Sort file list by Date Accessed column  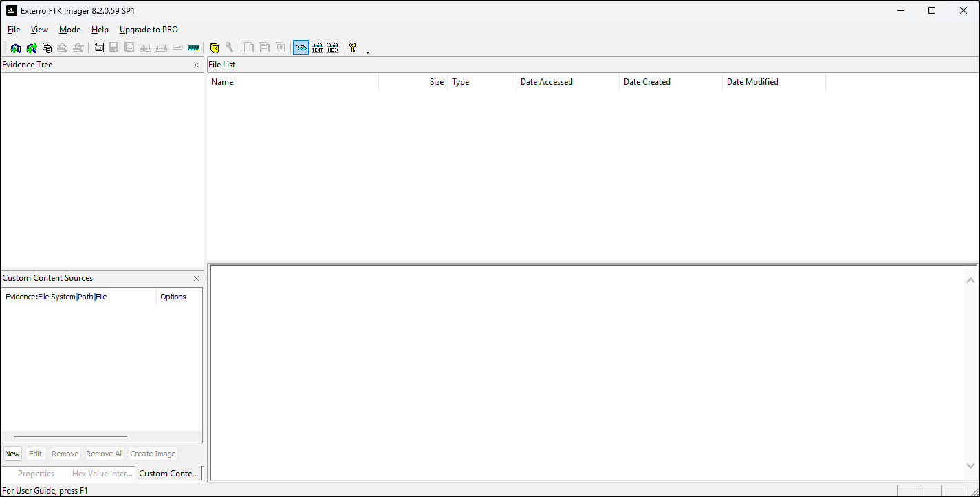pyautogui.click(x=568, y=82)
